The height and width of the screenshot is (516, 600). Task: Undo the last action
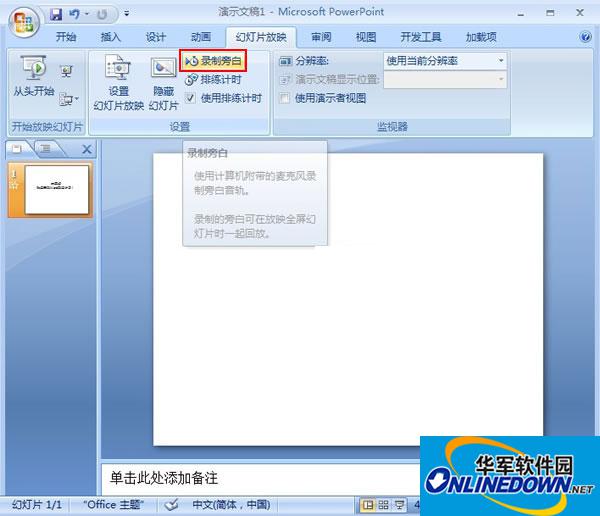74,15
